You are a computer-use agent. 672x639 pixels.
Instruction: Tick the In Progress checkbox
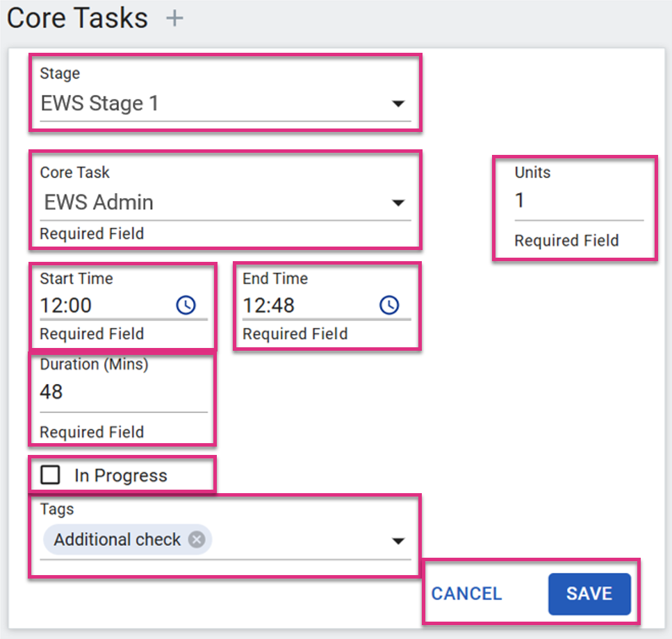pos(50,475)
